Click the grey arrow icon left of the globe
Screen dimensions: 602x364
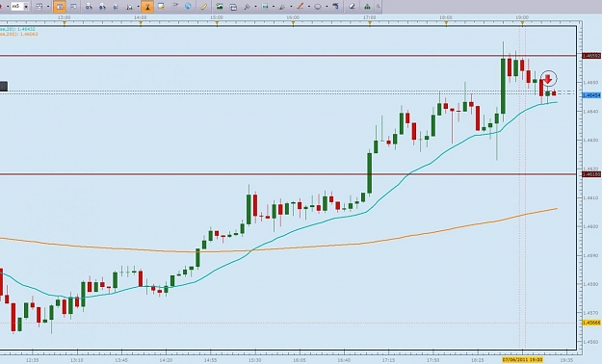coord(174,6)
